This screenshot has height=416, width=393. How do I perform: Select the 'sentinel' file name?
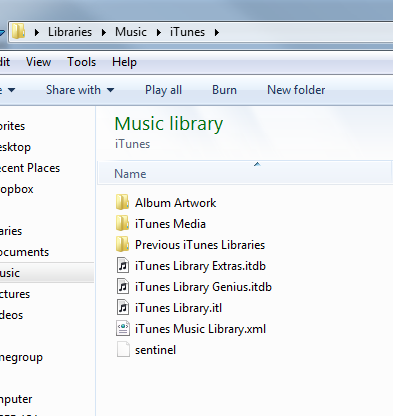pos(155,350)
